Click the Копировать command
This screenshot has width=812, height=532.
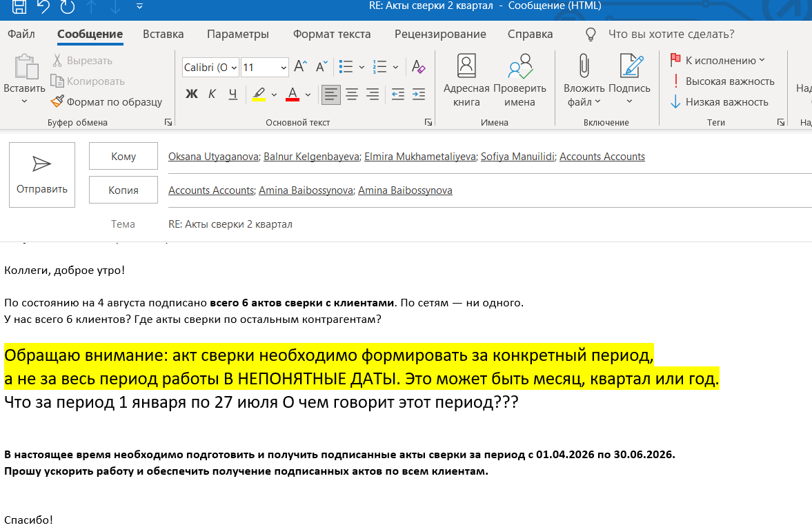point(88,81)
